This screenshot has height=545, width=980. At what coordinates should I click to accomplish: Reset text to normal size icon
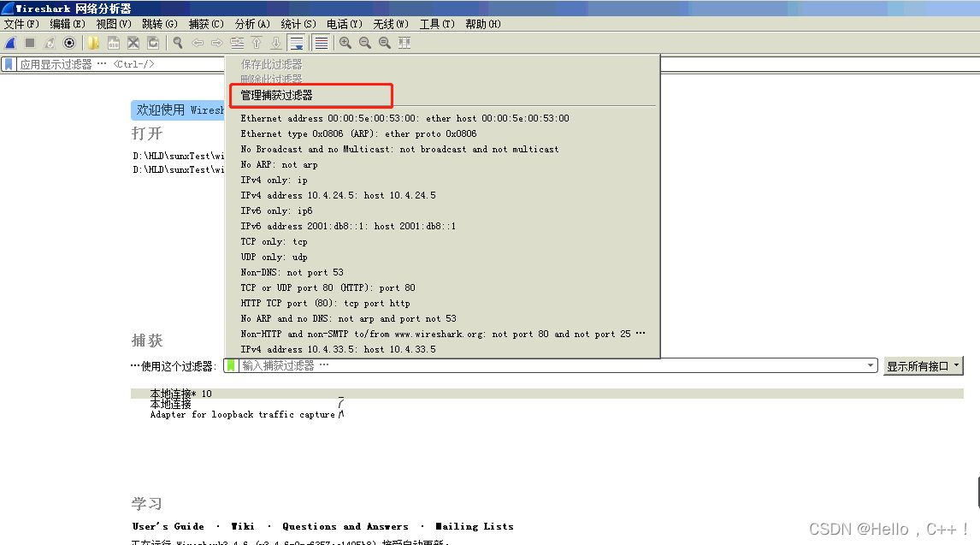(x=385, y=43)
